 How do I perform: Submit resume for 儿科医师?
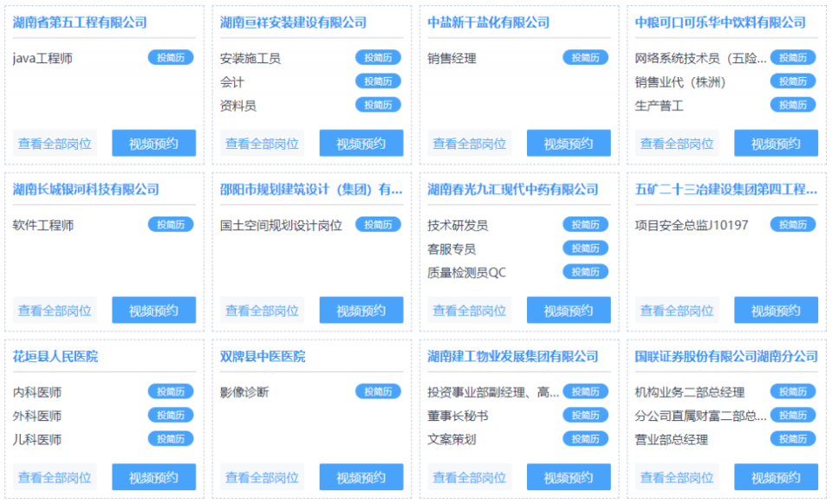pyautogui.click(x=171, y=439)
